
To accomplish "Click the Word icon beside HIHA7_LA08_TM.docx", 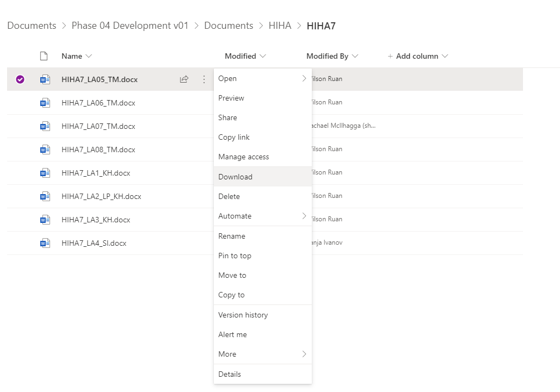I will tap(45, 150).
